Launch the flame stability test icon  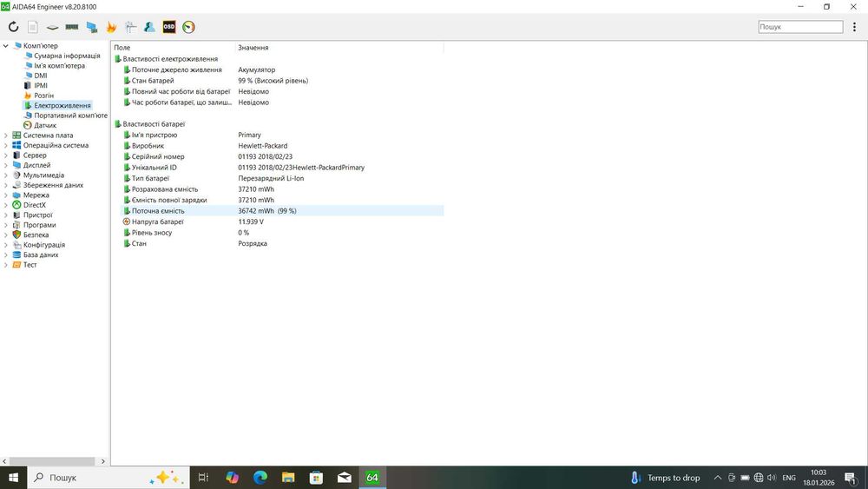point(111,27)
